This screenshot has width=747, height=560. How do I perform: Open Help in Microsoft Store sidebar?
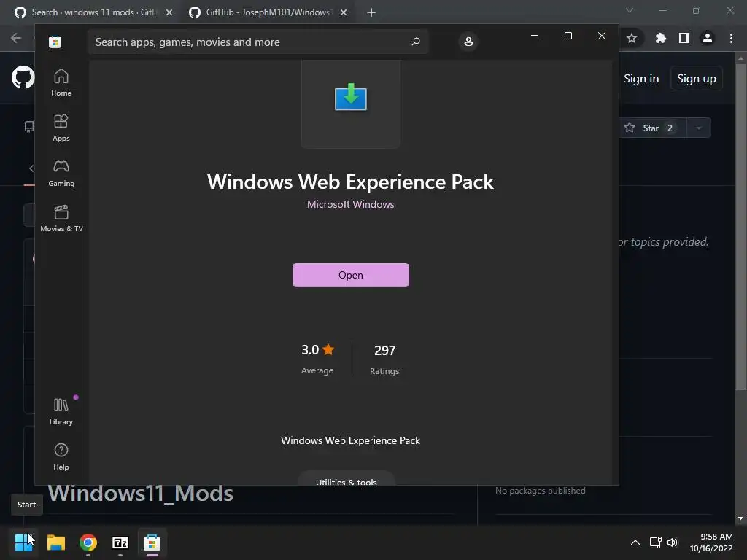[x=61, y=456]
